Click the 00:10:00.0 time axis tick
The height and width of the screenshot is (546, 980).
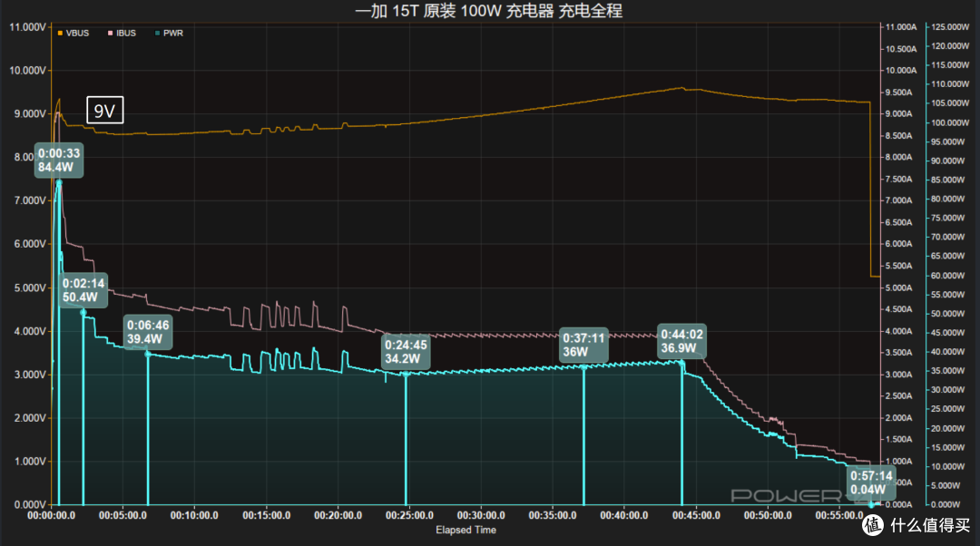tap(194, 515)
